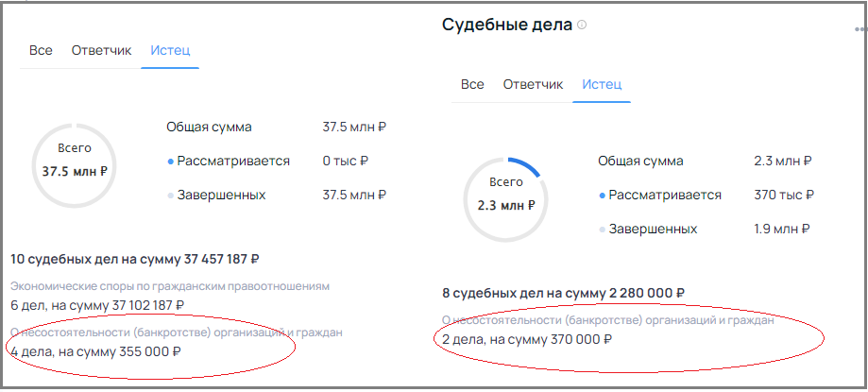Click the donut chart showing 37.5 млн ₽
The width and height of the screenshot is (868, 392).
coord(75,162)
